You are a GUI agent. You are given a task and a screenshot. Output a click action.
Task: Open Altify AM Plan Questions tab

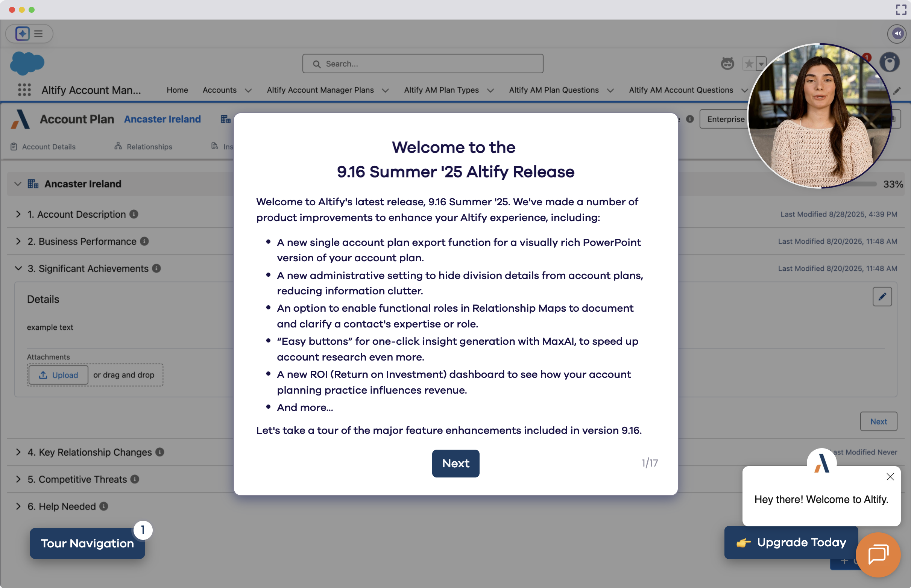[x=553, y=90]
